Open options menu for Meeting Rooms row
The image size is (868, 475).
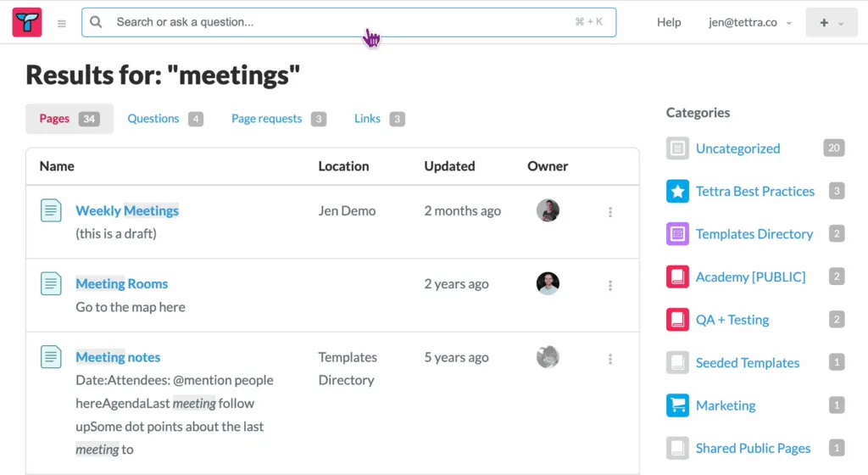(610, 285)
